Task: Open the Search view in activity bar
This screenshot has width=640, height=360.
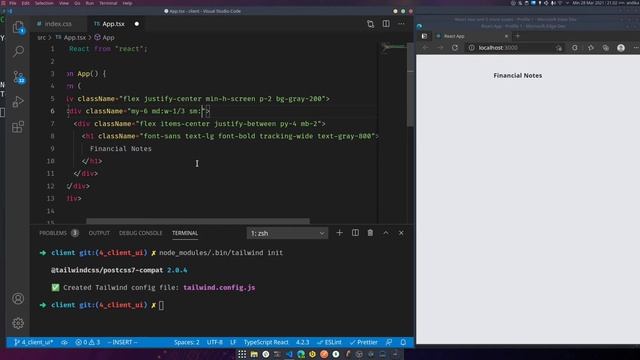Action: 18,51
